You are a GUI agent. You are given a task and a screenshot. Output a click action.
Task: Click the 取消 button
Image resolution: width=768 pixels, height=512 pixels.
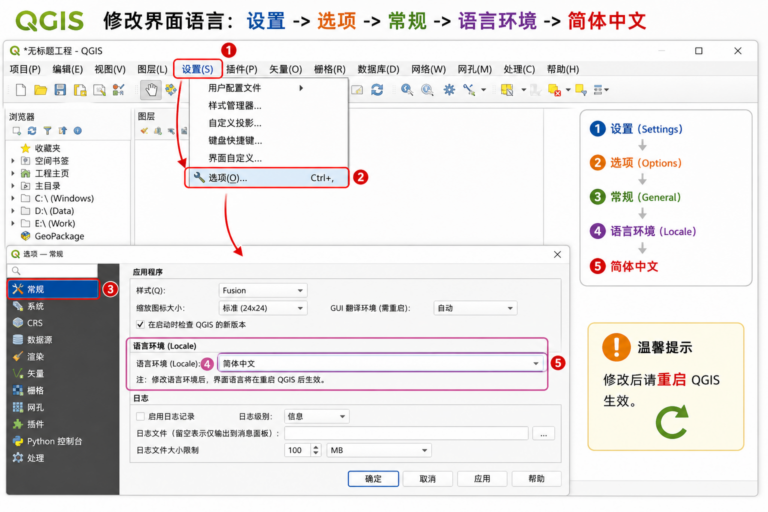(428, 479)
